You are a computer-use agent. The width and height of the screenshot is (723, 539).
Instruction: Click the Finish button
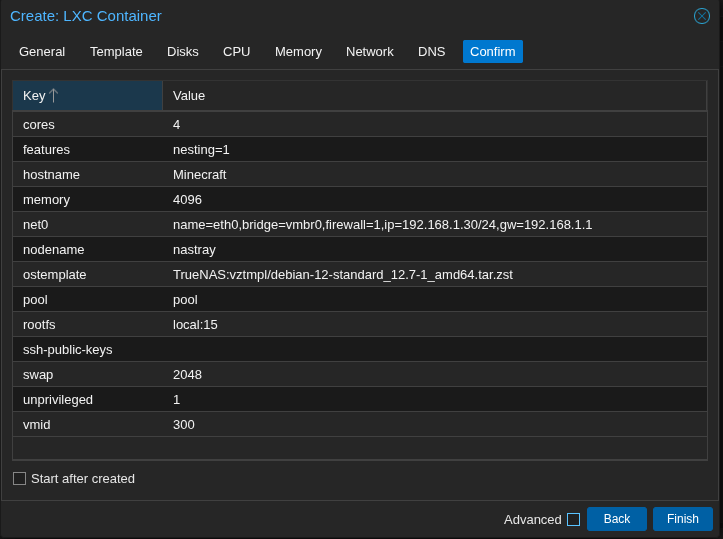point(682,519)
